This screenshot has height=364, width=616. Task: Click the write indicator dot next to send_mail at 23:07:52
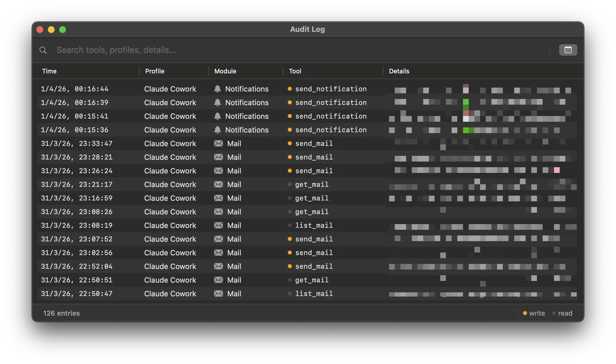coord(290,239)
